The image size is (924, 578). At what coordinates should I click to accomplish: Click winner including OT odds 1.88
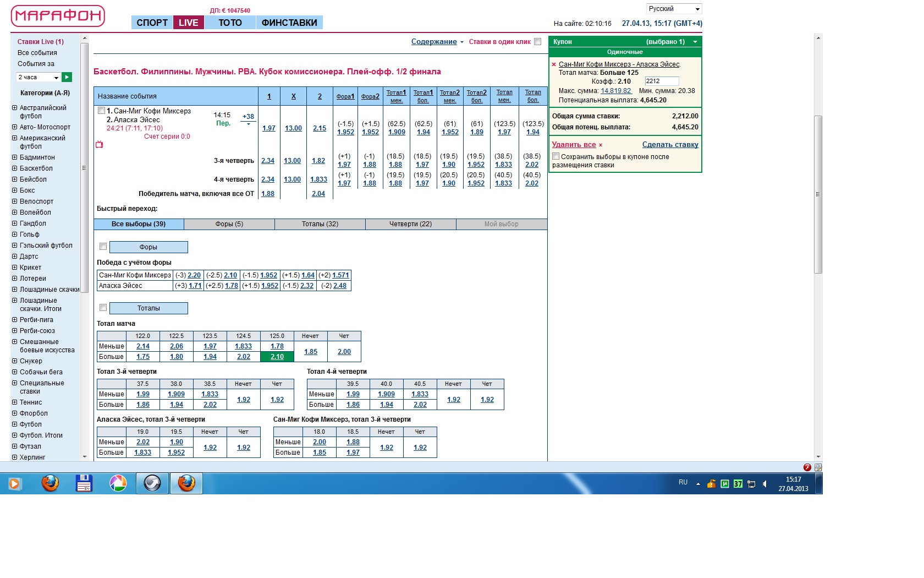(x=268, y=194)
